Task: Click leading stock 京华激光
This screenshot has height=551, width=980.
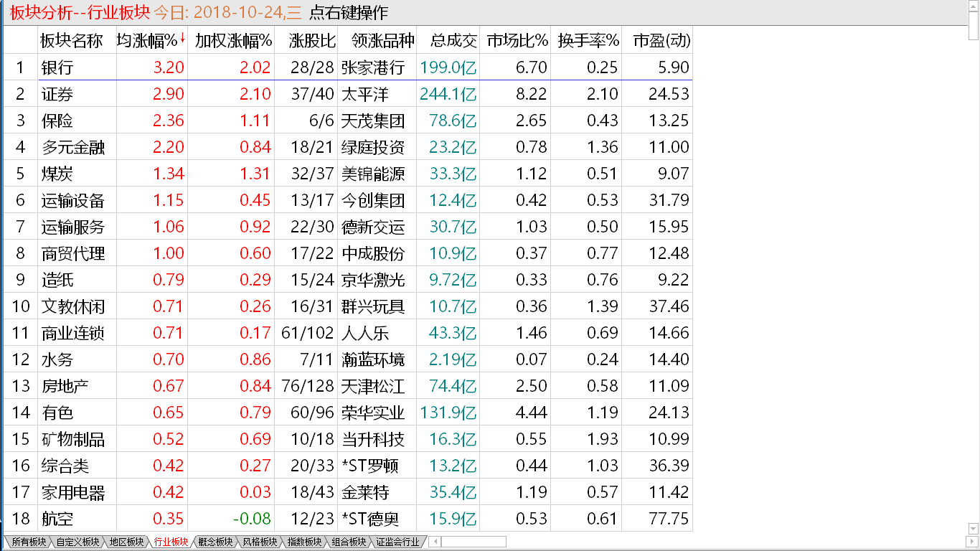Action: [x=373, y=280]
